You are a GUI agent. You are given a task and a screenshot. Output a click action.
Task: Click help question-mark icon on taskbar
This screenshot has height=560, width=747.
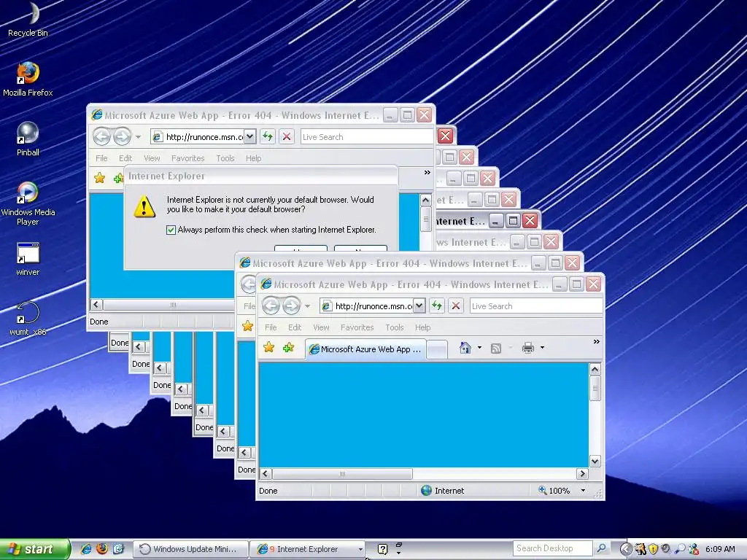(382, 549)
